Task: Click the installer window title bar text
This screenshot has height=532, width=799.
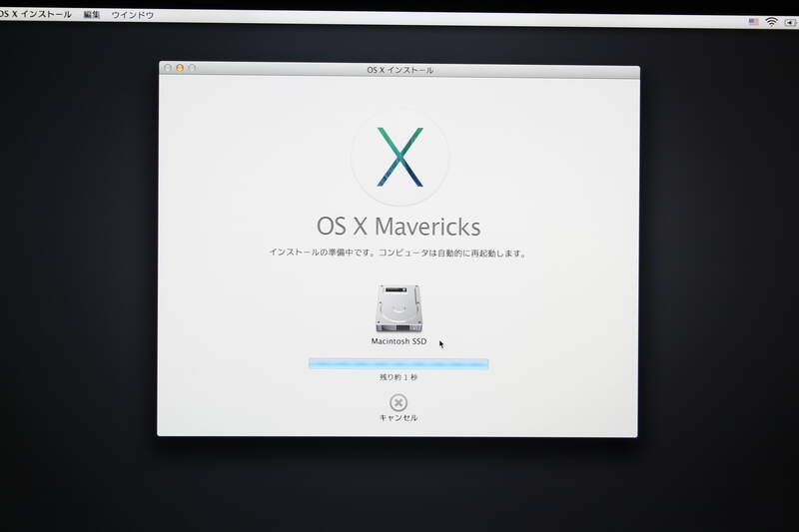Action: [399, 70]
